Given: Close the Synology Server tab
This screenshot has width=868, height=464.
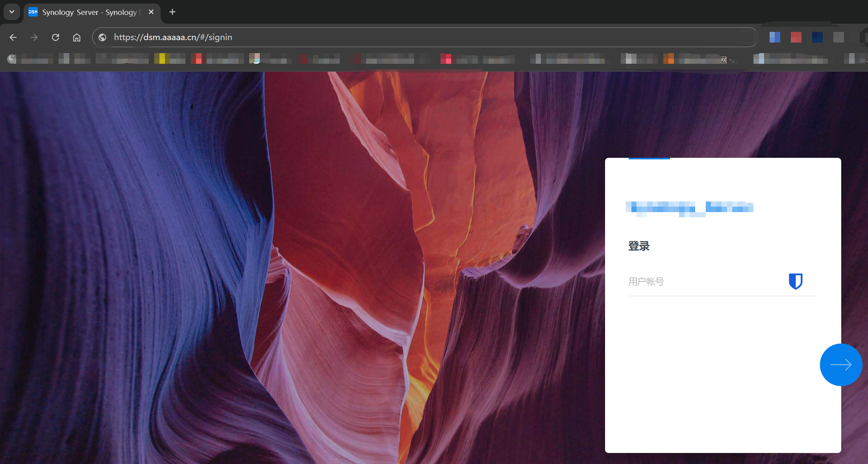Looking at the screenshot, I should 151,12.
